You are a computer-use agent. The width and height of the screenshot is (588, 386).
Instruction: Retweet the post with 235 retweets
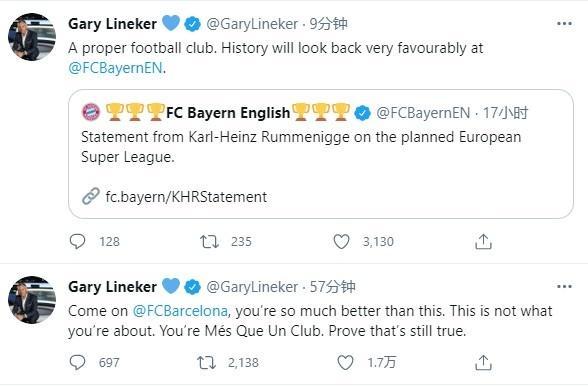click(209, 242)
